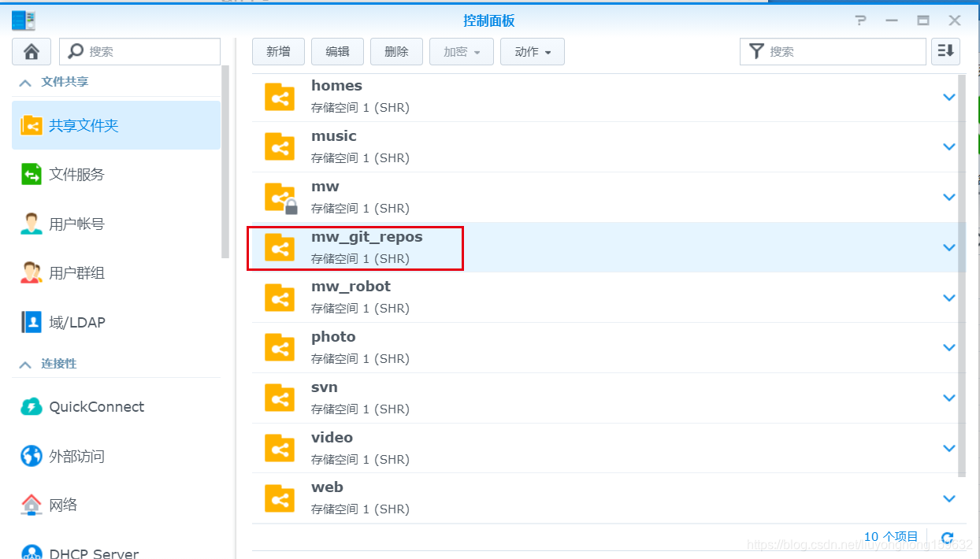Image resolution: width=980 pixels, height=559 pixels.
Task: Click the 删除 button
Action: (x=396, y=51)
